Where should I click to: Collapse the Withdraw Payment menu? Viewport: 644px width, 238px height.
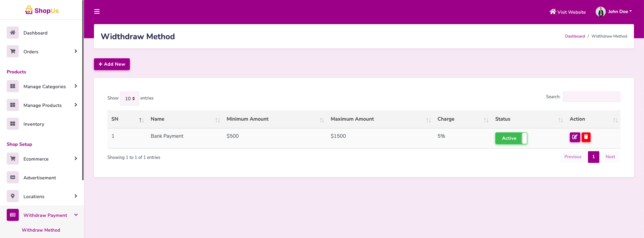click(76, 215)
